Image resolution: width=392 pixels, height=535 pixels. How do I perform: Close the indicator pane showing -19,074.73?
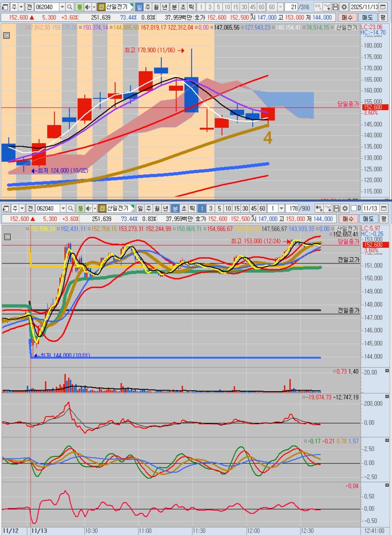click(387, 396)
